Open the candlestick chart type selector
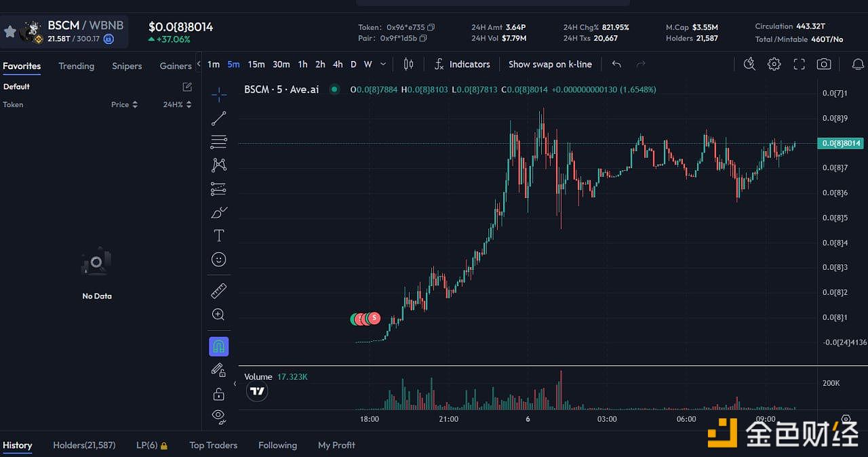868x457 pixels. tap(408, 64)
